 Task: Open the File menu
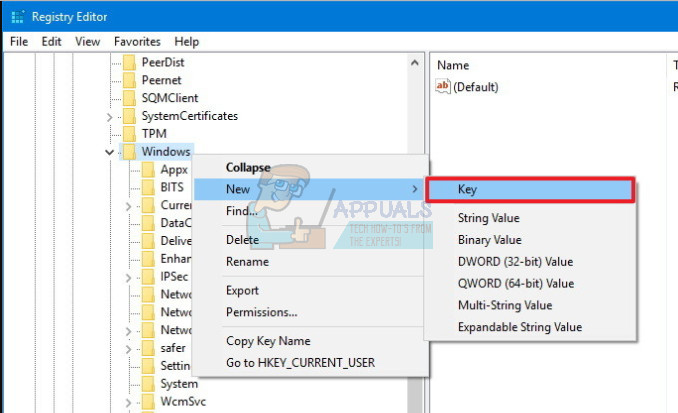pyautogui.click(x=19, y=42)
